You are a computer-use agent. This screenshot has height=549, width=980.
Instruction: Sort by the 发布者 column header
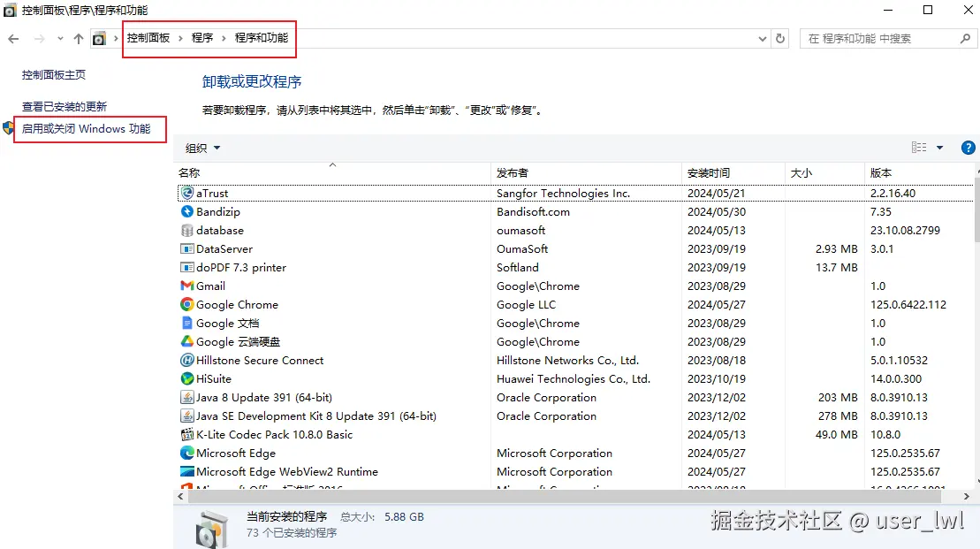click(586, 173)
